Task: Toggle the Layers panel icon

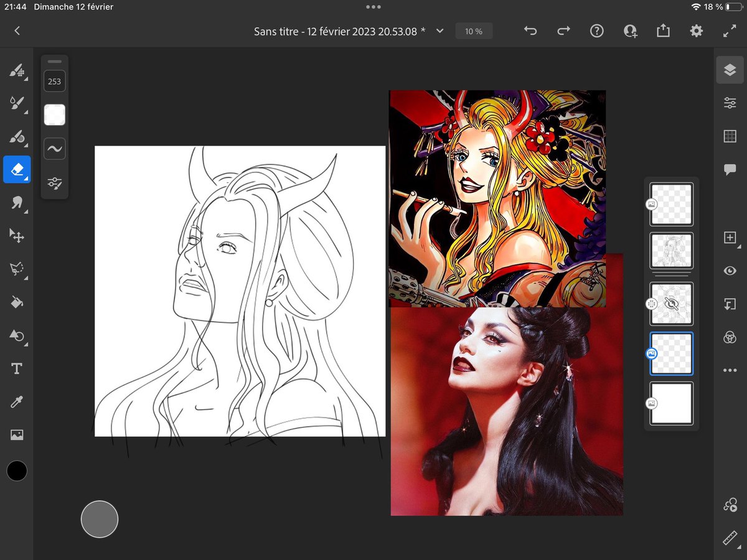Action: click(x=730, y=70)
